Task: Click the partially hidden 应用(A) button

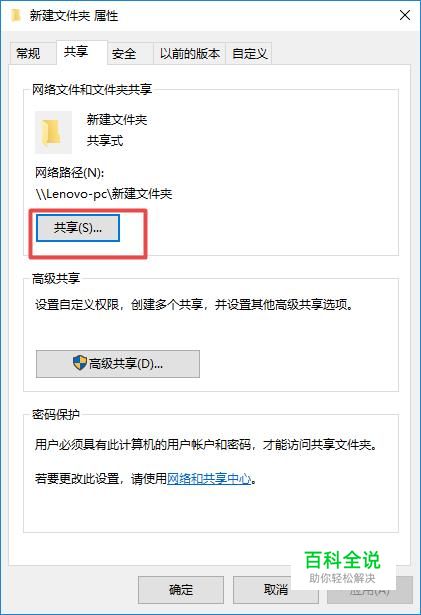Action: [370, 590]
